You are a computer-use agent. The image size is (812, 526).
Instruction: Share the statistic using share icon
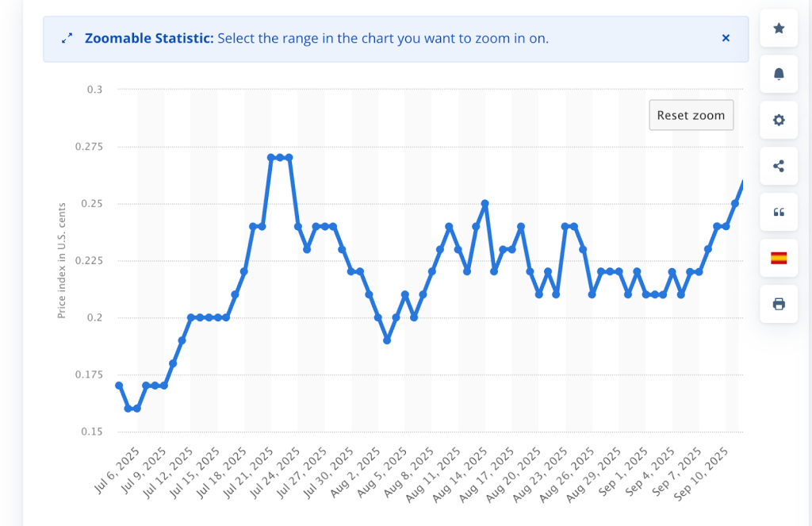pyautogui.click(x=779, y=167)
